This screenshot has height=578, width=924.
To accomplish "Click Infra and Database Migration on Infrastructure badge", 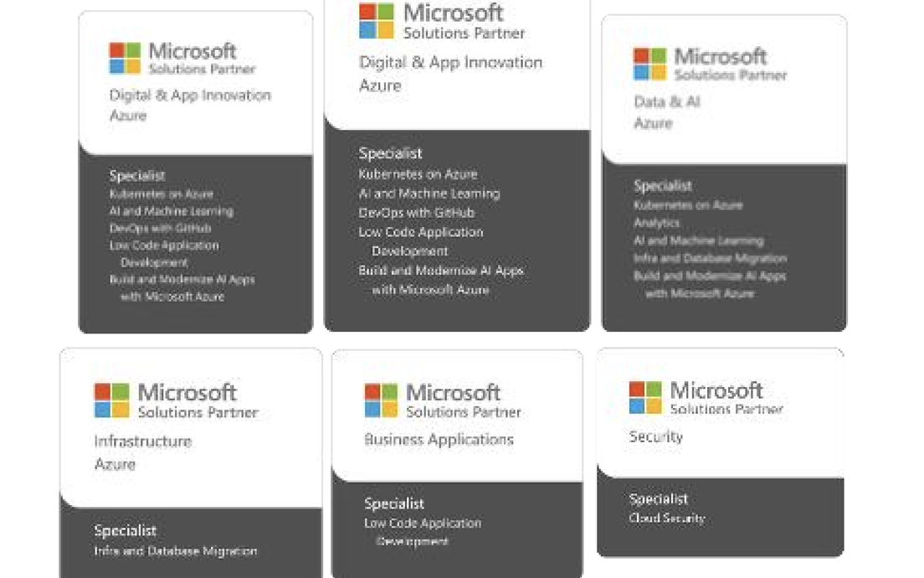I will [x=175, y=551].
